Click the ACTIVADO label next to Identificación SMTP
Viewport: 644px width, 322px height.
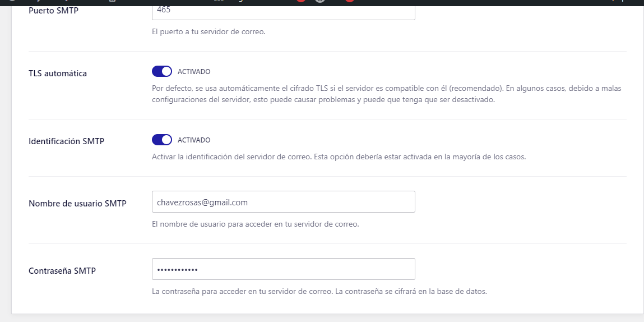[194, 140]
